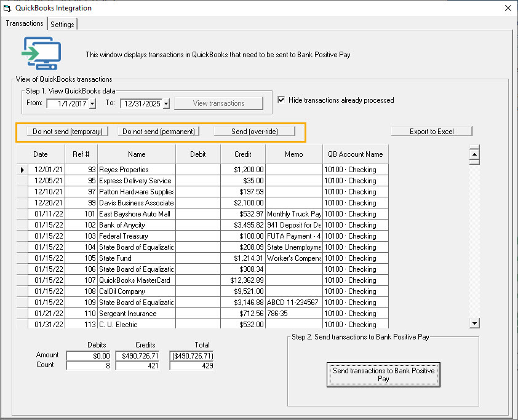Click the Ref # 106 cell
The image size is (518, 420).
click(x=81, y=269)
